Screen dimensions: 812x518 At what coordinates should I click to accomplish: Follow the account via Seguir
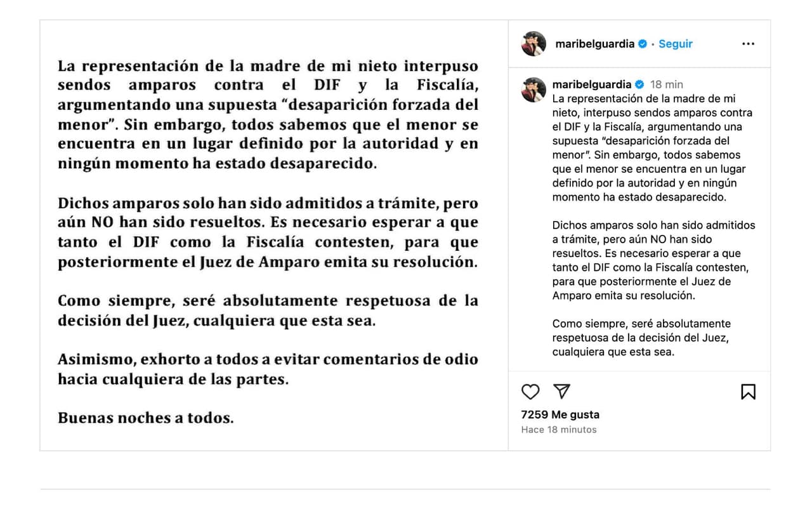pos(676,44)
